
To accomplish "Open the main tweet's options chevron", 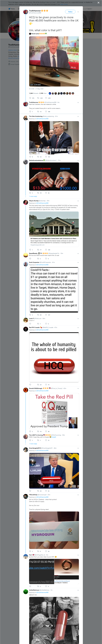I will coord(78,12).
